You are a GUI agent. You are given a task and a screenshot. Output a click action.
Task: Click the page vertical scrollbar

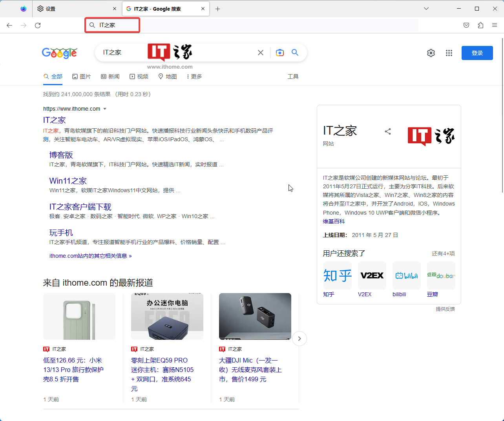click(502, 115)
